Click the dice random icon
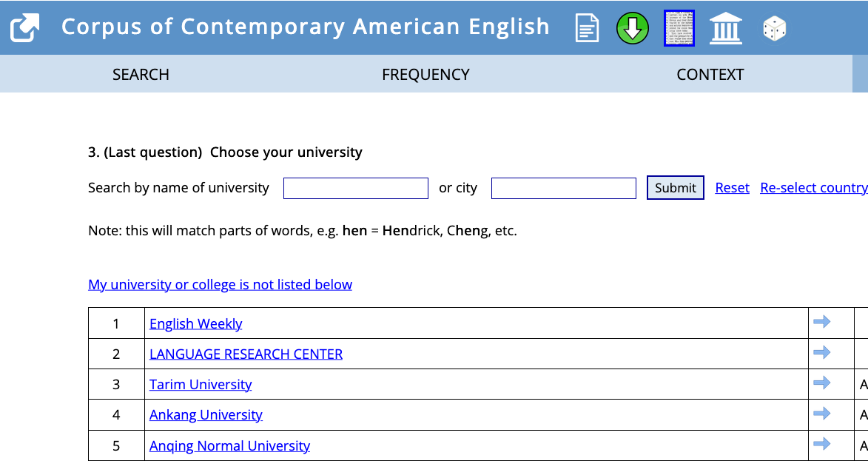 coord(774,29)
